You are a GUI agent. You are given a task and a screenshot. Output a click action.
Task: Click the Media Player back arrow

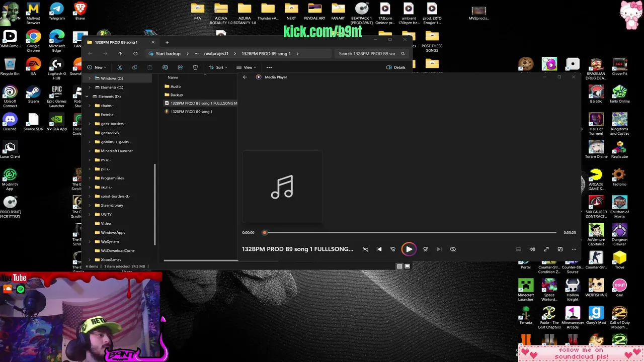[x=245, y=77]
